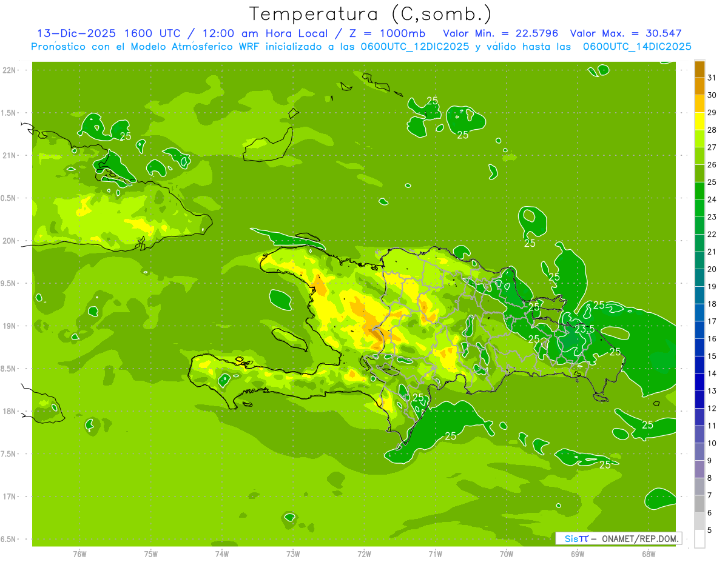Pick the legend swatch between 27 and 28
Screen dimensions: 728x562
click(x=699, y=139)
